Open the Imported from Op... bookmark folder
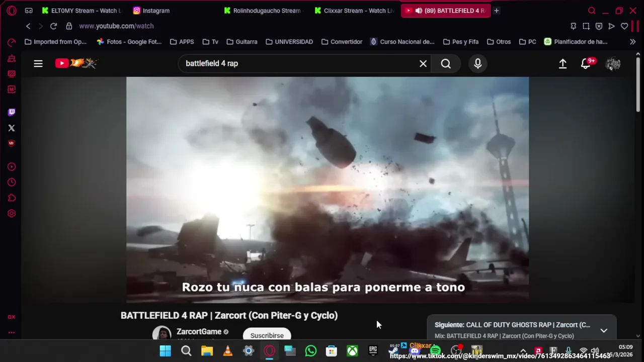The width and height of the screenshot is (644, 362). (x=55, y=42)
